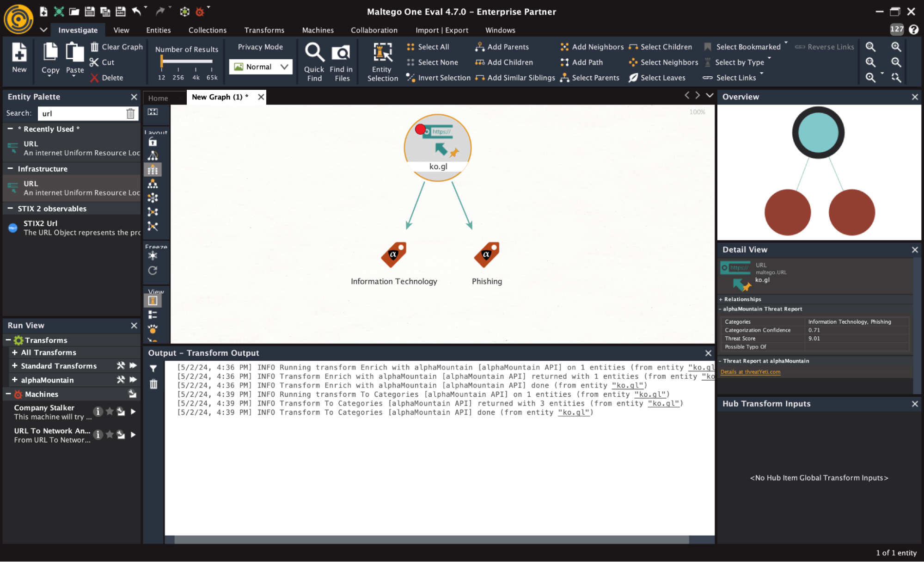Screen dimensions: 924x562
Task: Click Add Parents
Action: [502, 47]
